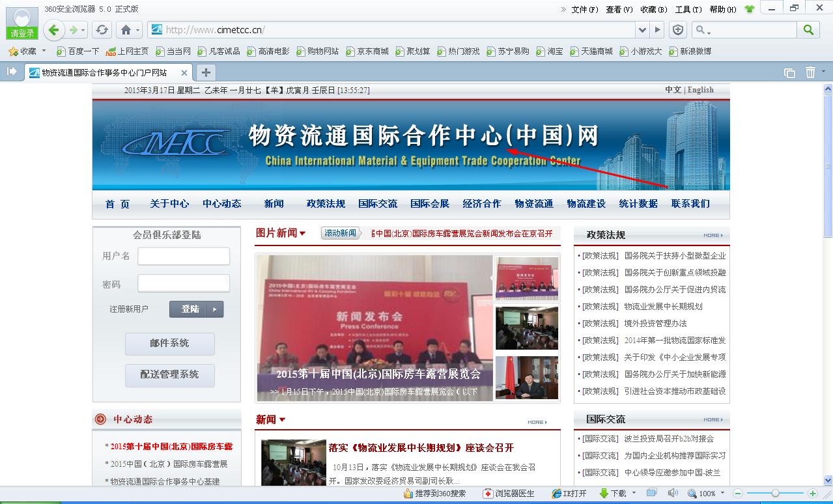The width and height of the screenshot is (833, 504).
Task: Open the 查看(V) menu
Action: click(619, 9)
